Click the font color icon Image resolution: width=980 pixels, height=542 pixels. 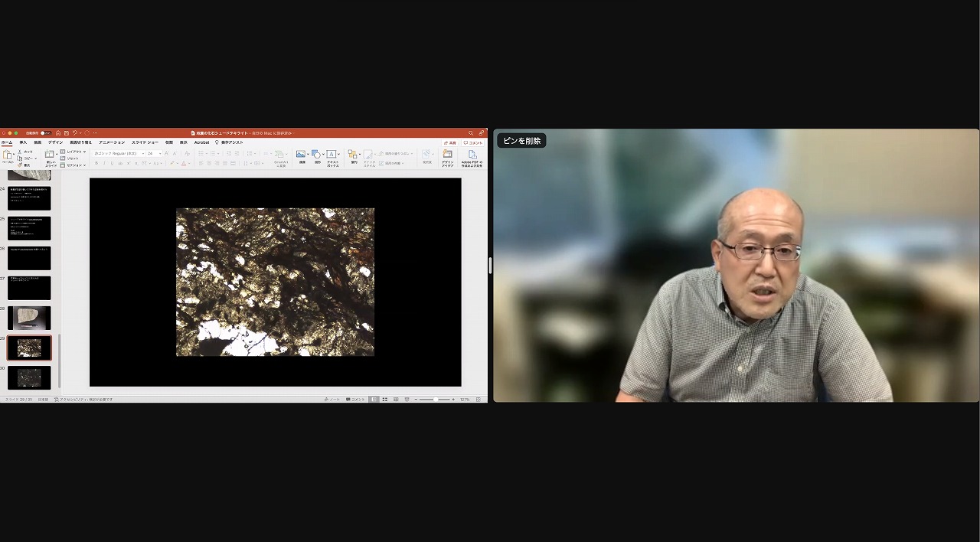184,163
